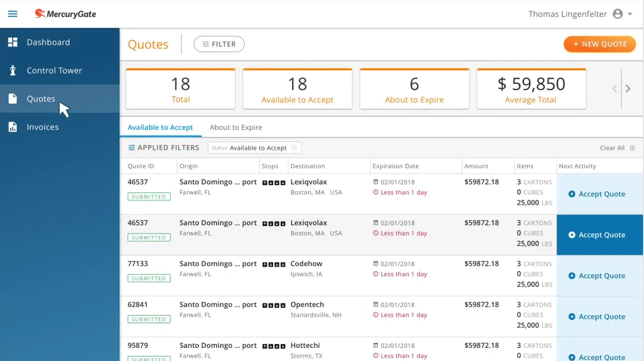This screenshot has width=644, height=361.
Task: Click the Applied Filters sliders icon
Action: point(131,148)
